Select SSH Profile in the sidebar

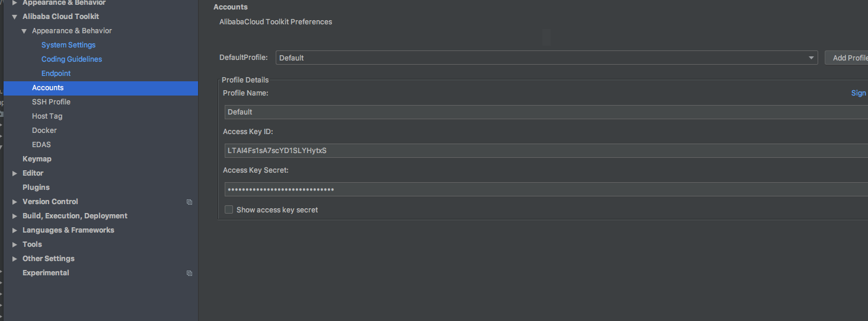pos(51,102)
